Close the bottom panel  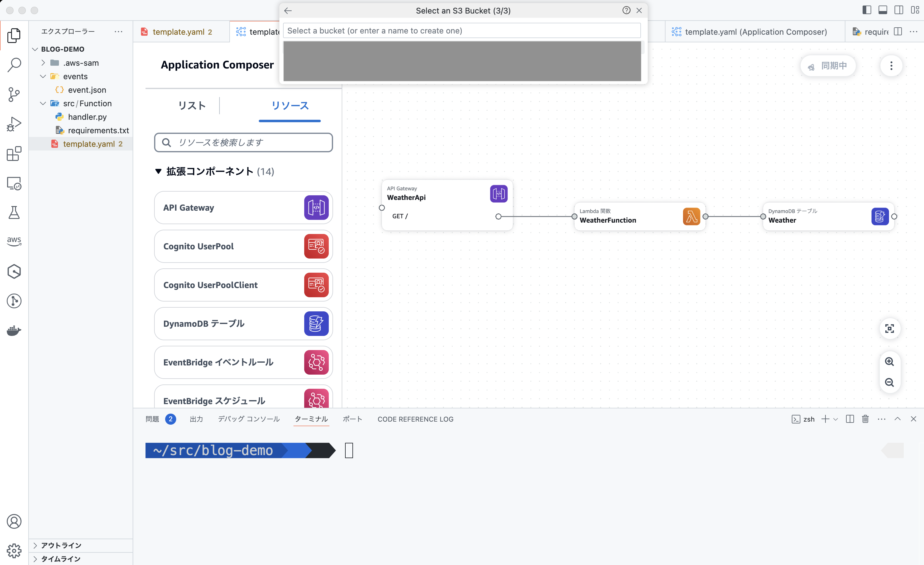[914, 419]
